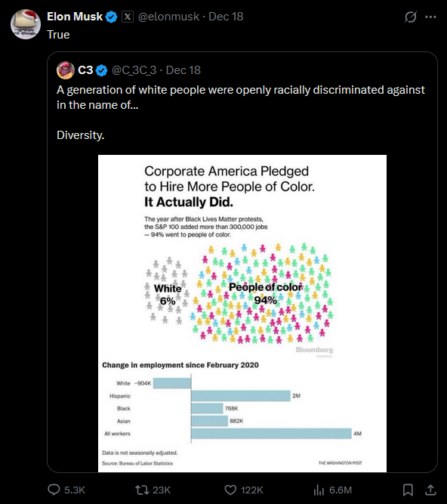
Task: Open the three-dot more options menu
Action: (430, 17)
